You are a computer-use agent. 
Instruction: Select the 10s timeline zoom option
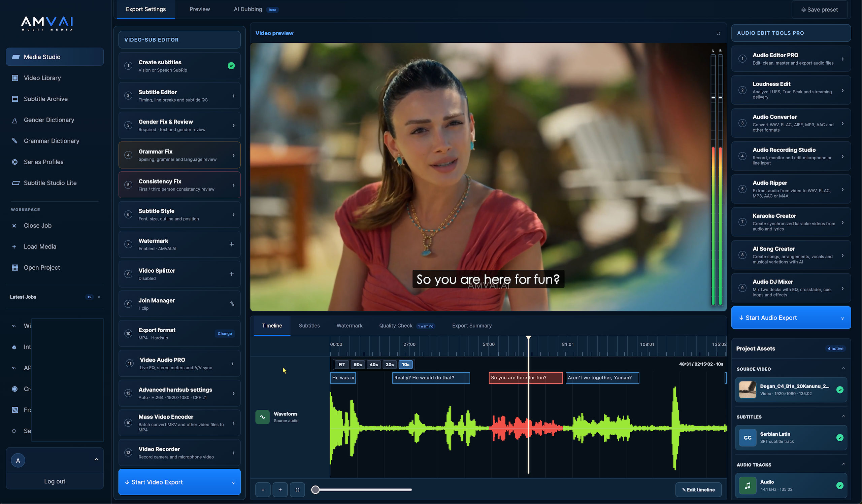[x=406, y=365]
